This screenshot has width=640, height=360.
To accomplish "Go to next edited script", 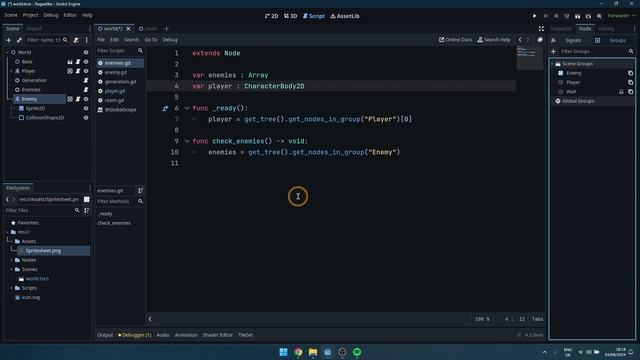I will (528, 40).
